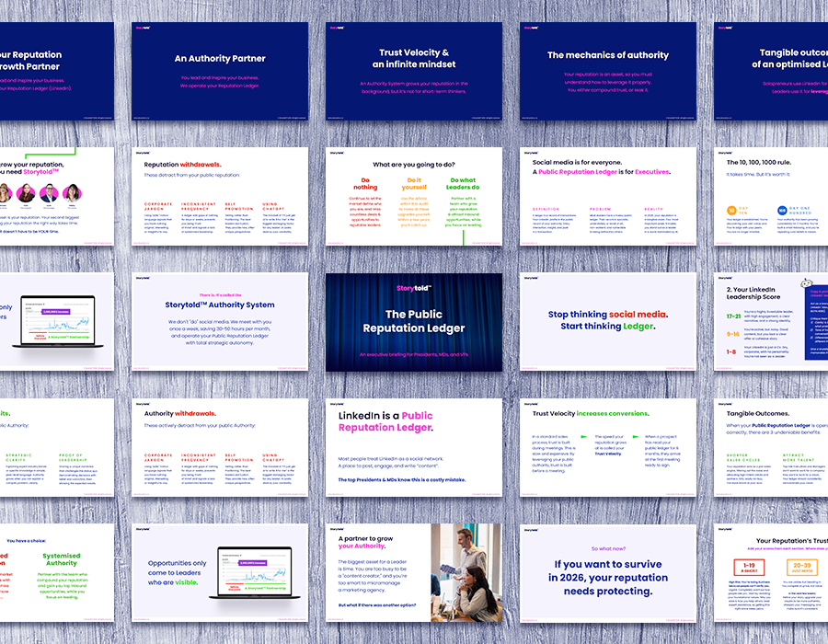Click the bespectacled man's profile photo

pos(49,193)
